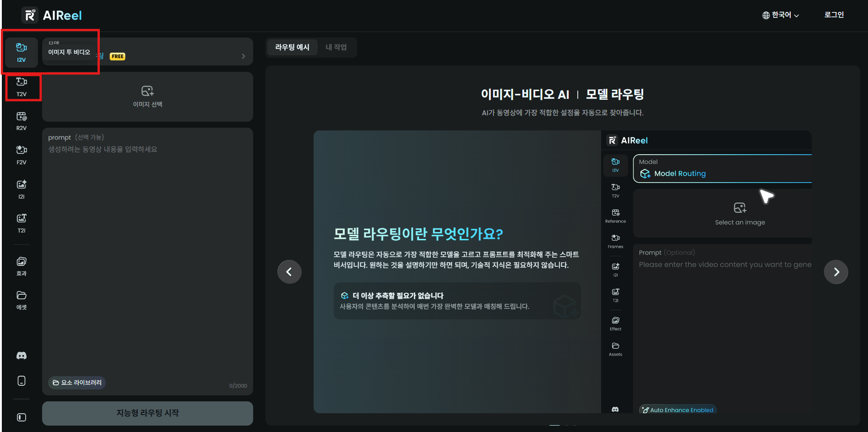The height and width of the screenshot is (432, 868).
Task: Click the 모델 라우팅이란 무엇인가요? heading
Action: click(x=418, y=234)
